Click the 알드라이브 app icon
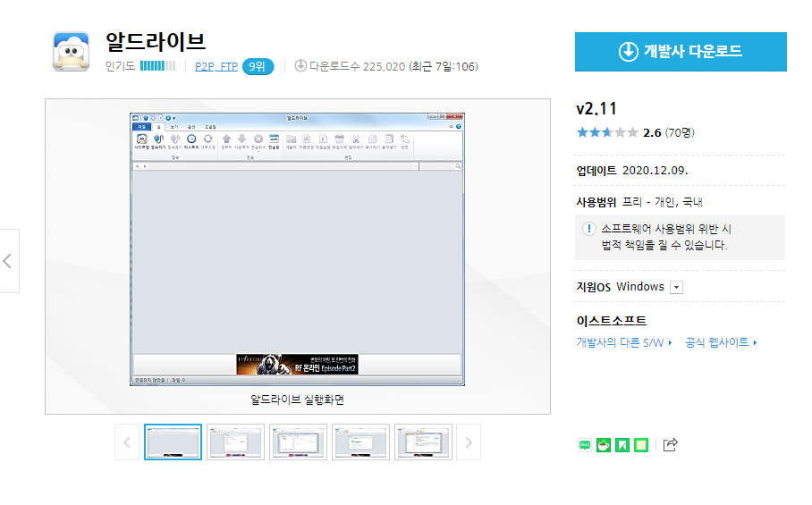This screenshot has height=505, width=812. [71, 51]
